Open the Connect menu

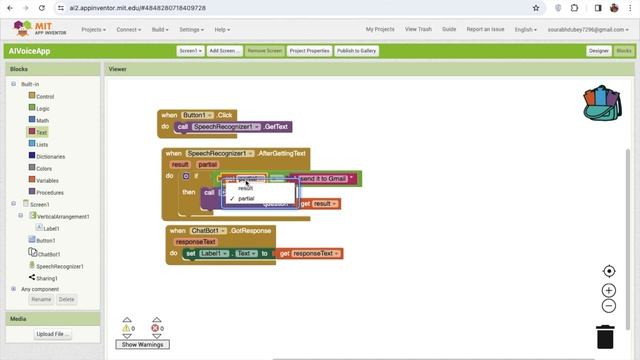point(129,29)
